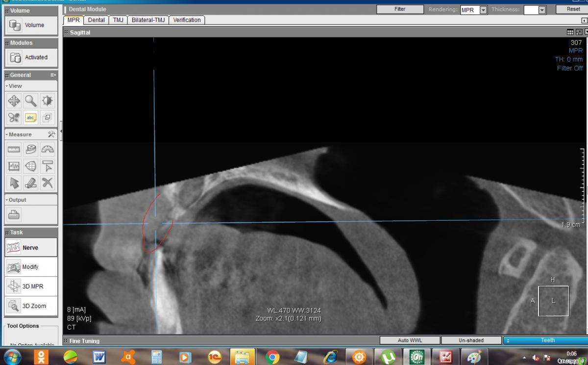Toggle Auto WWL in Fine Tuning bar
The width and height of the screenshot is (588, 365).
point(410,340)
